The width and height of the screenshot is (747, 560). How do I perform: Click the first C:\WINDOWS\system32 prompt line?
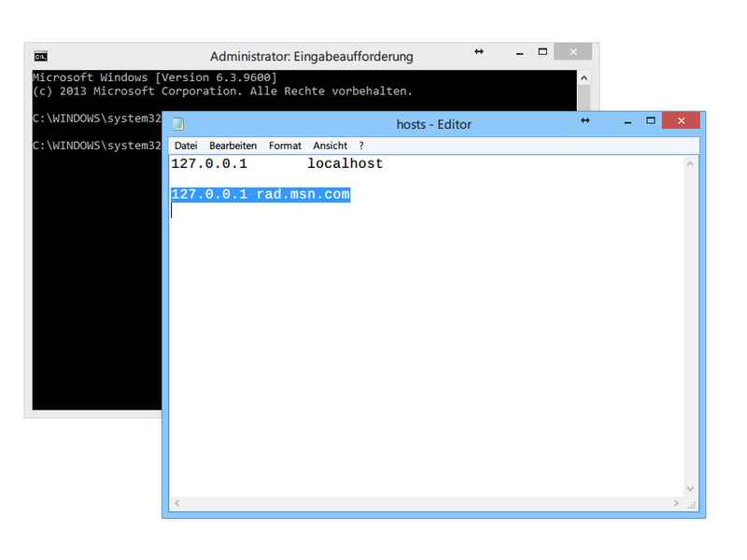[97, 119]
